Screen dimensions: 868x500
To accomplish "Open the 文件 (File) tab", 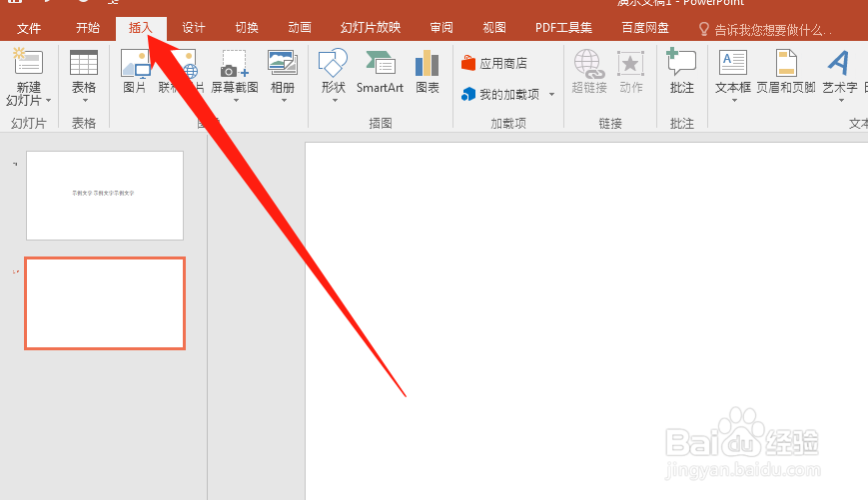I will click(x=29, y=28).
